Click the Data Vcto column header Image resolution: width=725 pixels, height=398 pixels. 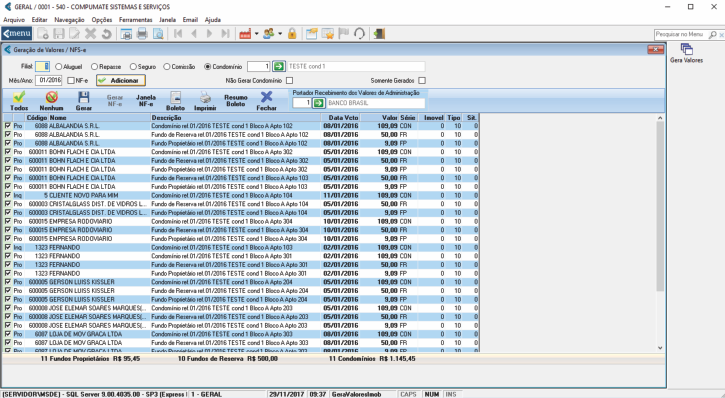[x=341, y=117]
